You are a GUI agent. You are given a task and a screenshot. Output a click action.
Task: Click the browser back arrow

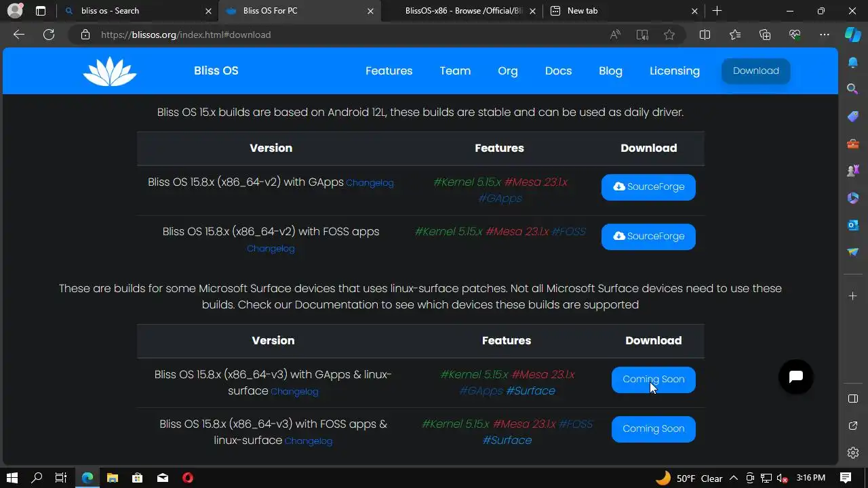[x=19, y=35]
